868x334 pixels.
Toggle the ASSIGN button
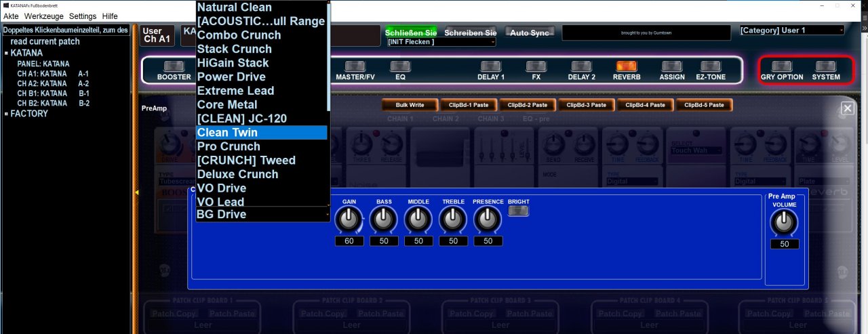pyautogui.click(x=672, y=66)
